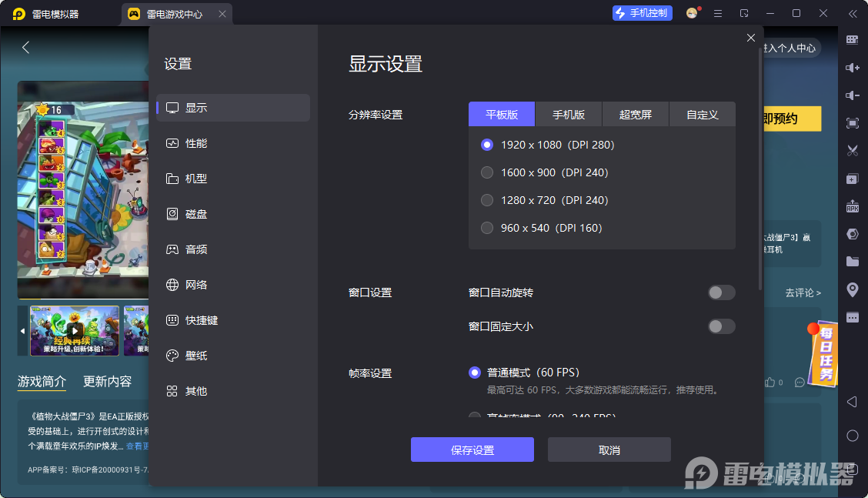Go back with the arrow in game center
Image resolution: width=868 pixels, height=498 pixels.
tap(25, 48)
